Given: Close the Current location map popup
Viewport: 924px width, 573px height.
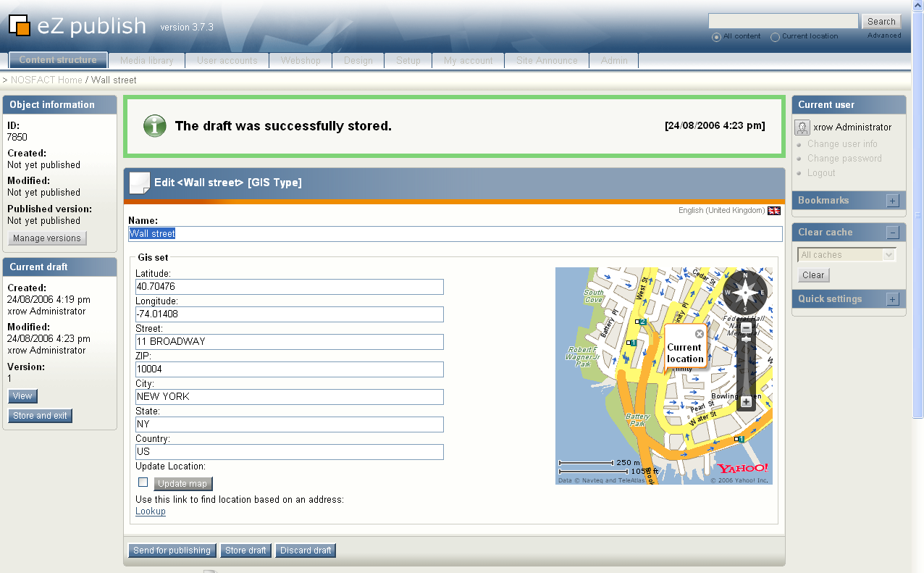Looking at the screenshot, I should [699, 334].
